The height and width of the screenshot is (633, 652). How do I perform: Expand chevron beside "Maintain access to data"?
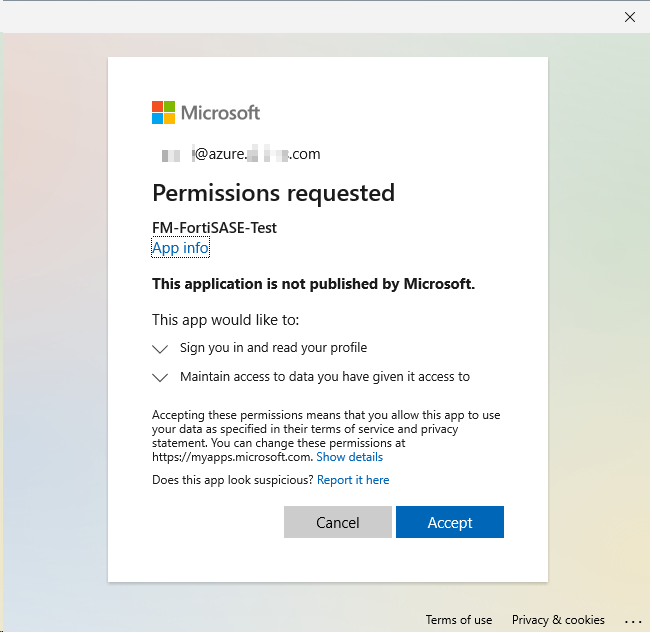pos(160,378)
